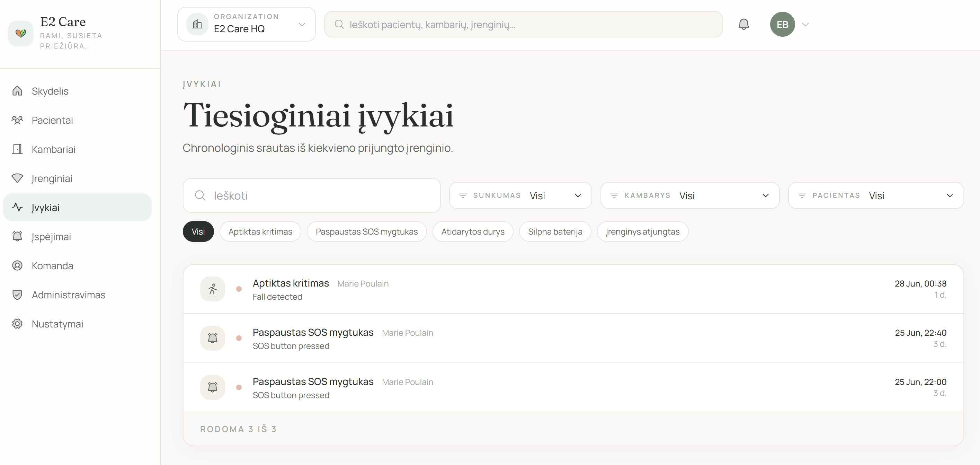The width and height of the screenshot is (980, 465).
Task: Select the Visi filter chip
Action: (x=198, y=231)
